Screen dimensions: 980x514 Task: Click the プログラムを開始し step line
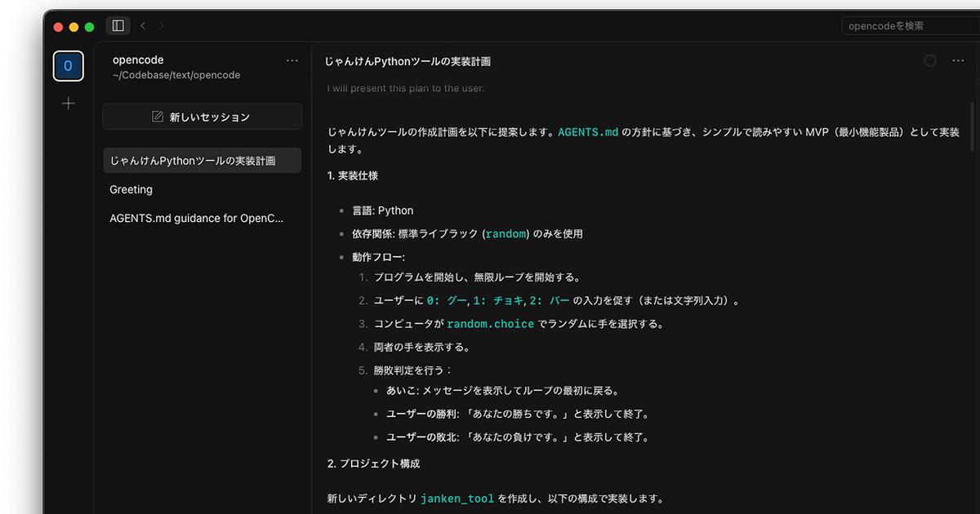[477, 277]
